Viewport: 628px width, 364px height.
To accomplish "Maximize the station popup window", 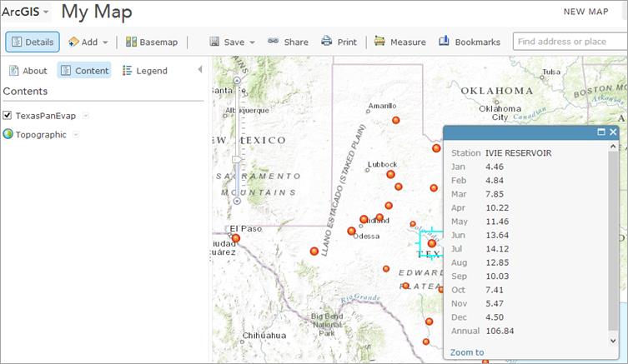I will pyautogui.click(x=601, y=132).
